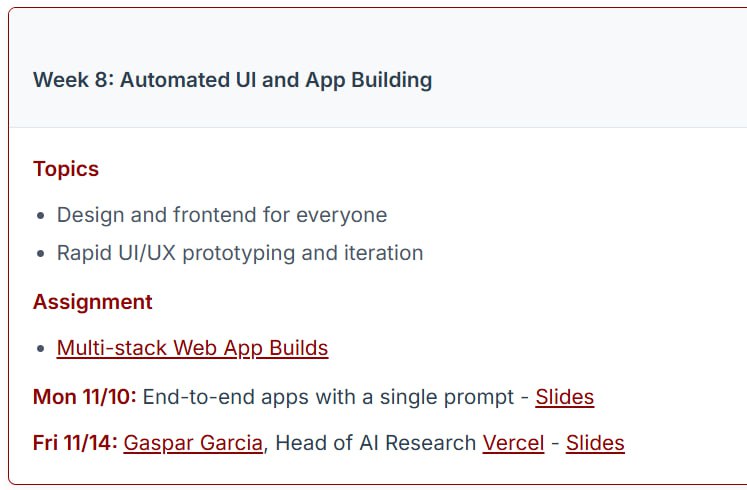Image resolution: width=747 pixels, height=490 pixels.
Task: Open Slides for the Fri 11/14 talk
Action: [595, 443]
